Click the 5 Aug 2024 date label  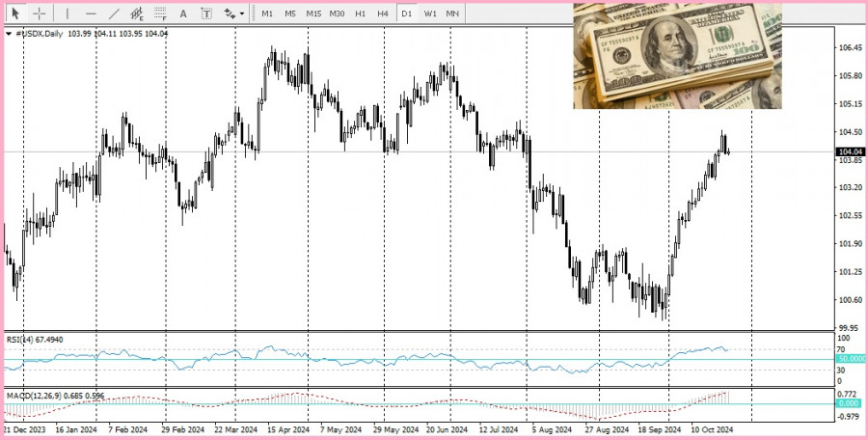[551, 429]
